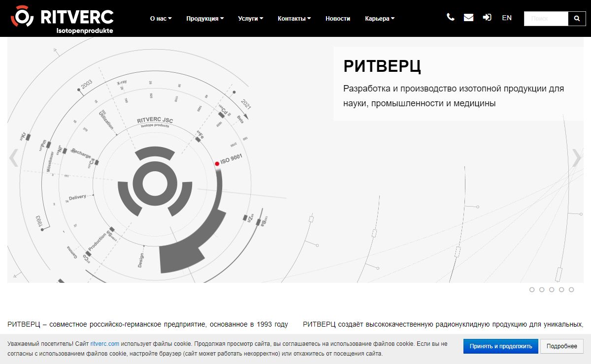
Task: Expand the Услуги menu
Action: coord(250,19)
